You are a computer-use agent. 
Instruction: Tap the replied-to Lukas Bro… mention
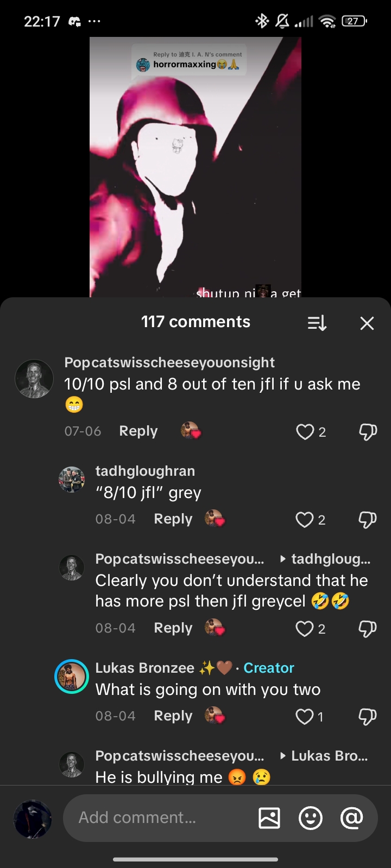coord(329,756)
